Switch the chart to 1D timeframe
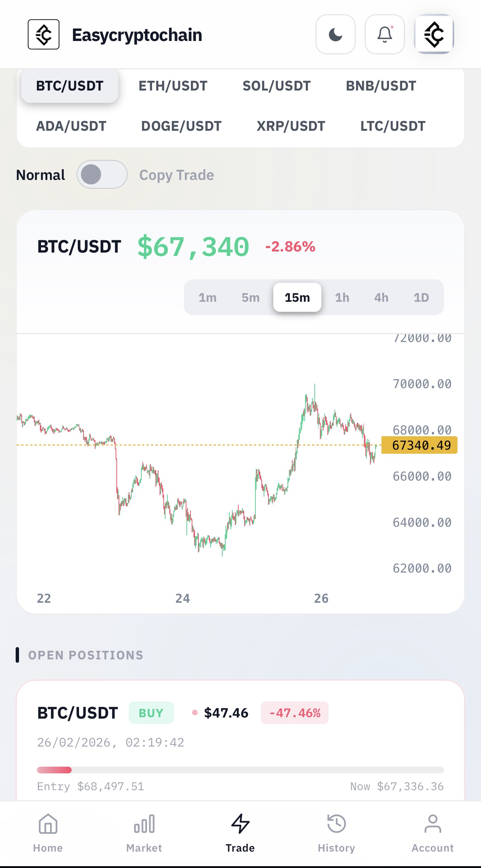This screenshot has width=481, height=868. click(x=421, y=297)
